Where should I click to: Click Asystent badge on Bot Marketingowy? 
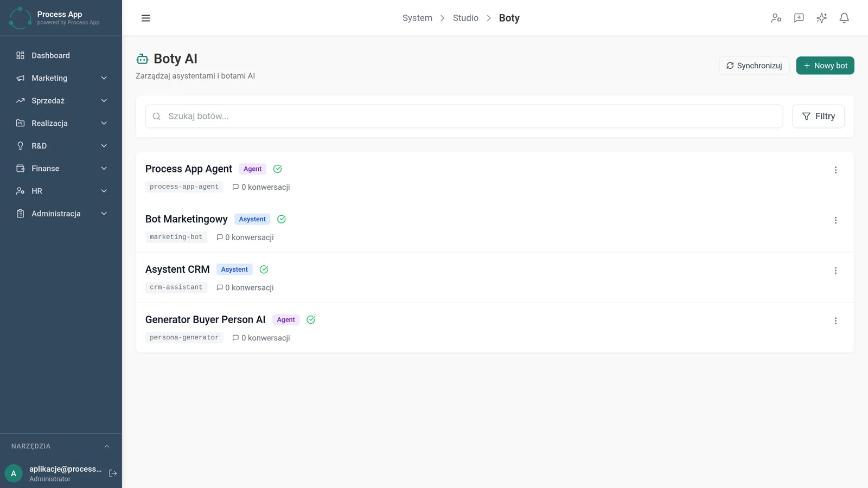252,219
